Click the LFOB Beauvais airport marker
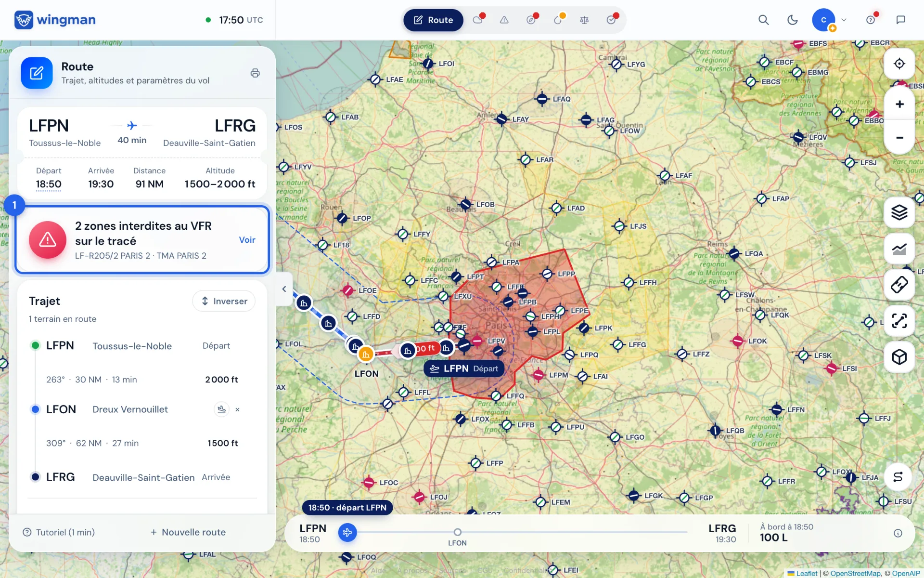924x578 pixels. pyautogui.click(x=465, y=204)
